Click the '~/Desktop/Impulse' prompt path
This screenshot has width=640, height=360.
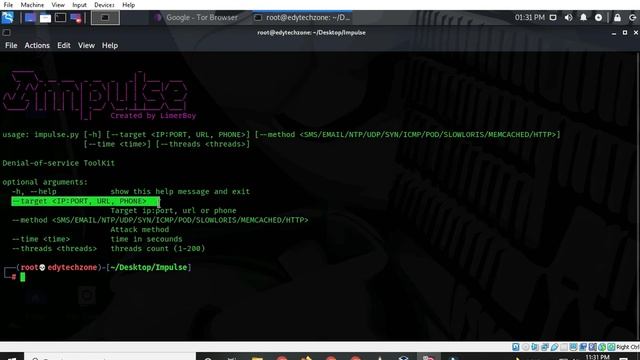[149, 267]
